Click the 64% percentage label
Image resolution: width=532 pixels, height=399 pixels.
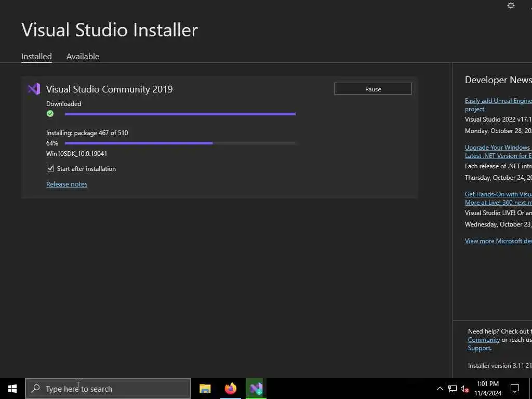[x=52, y=143]
